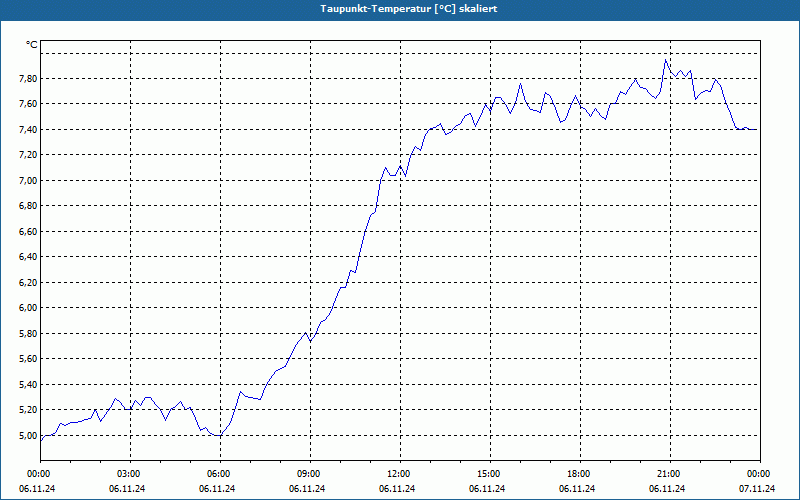800x500 pixels.
Task: Click the curve's low point at 06:00
Action: pyautogui.click(x=220, y=436)
